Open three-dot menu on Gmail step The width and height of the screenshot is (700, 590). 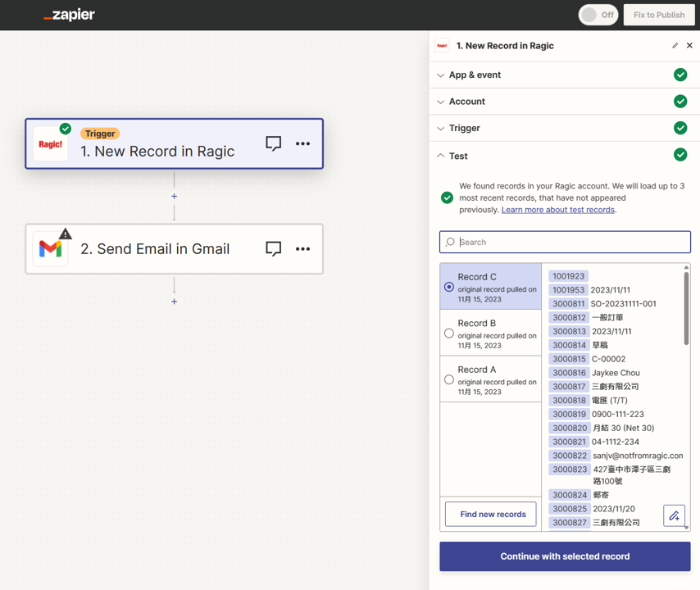click(302, 248)
